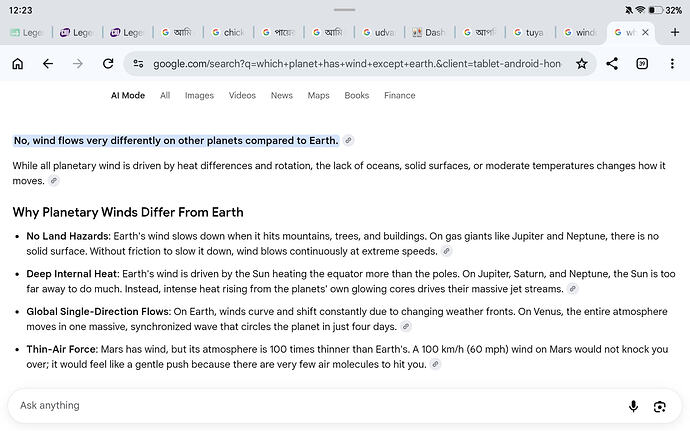The height and width of the screenshot is (431, 690).
Task: Reload the current Google search page
Action: [108, 64]
